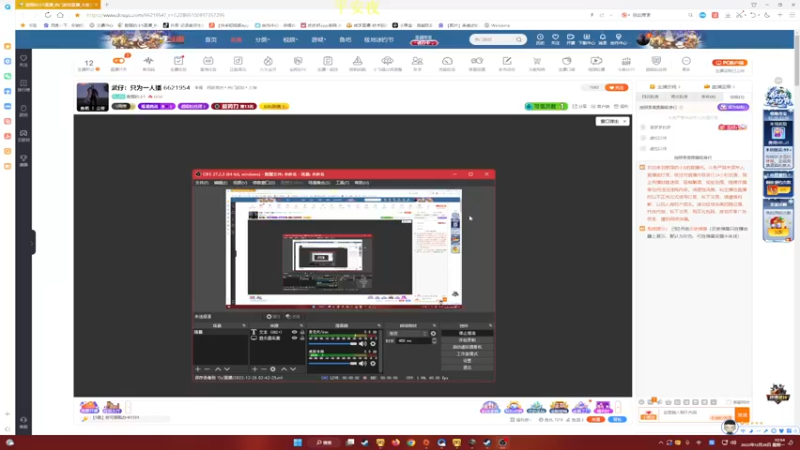Click the OBS icon on Windows taskbar
This screenshot has height=450, width=800.
click(x=503, y=442)
